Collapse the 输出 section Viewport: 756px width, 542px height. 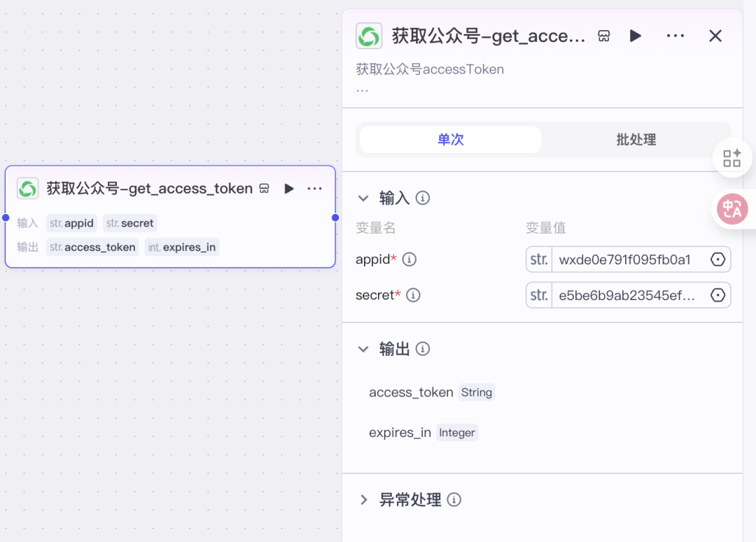(363, 349)
